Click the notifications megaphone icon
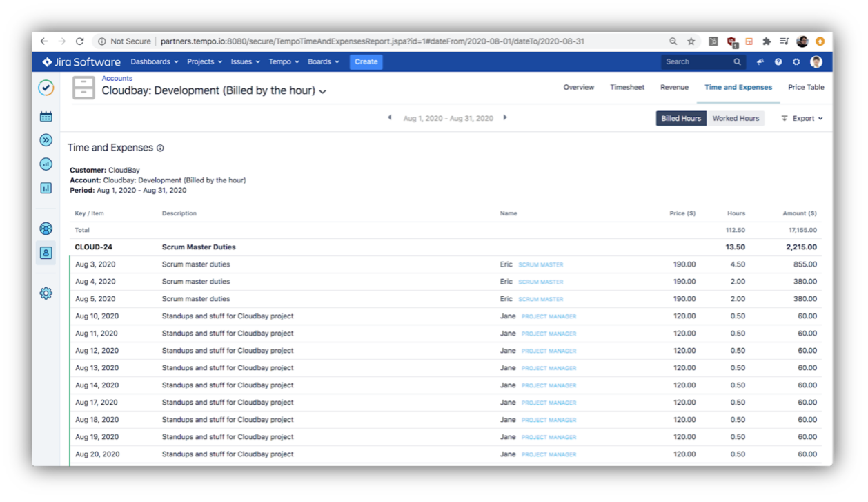The image size is (868, 502). pos(760,62)
